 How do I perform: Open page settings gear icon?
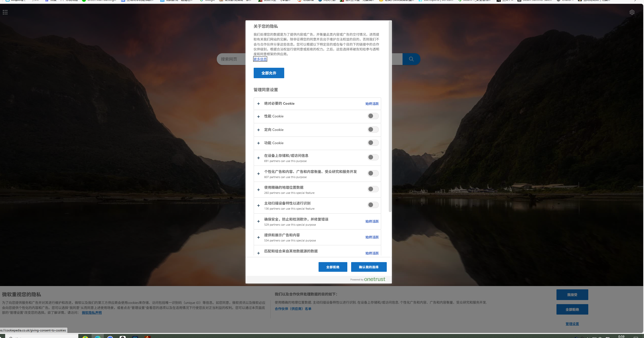[x=632, y=12]
